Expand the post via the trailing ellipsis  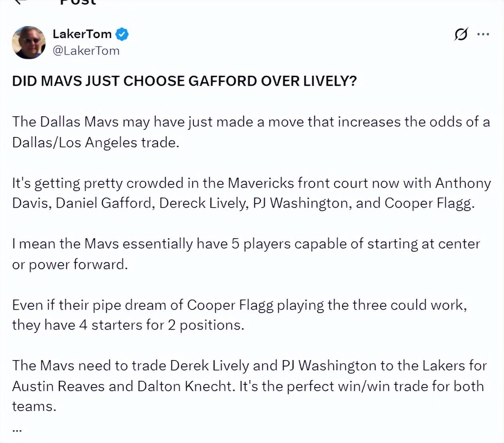[x=17, y=429]
